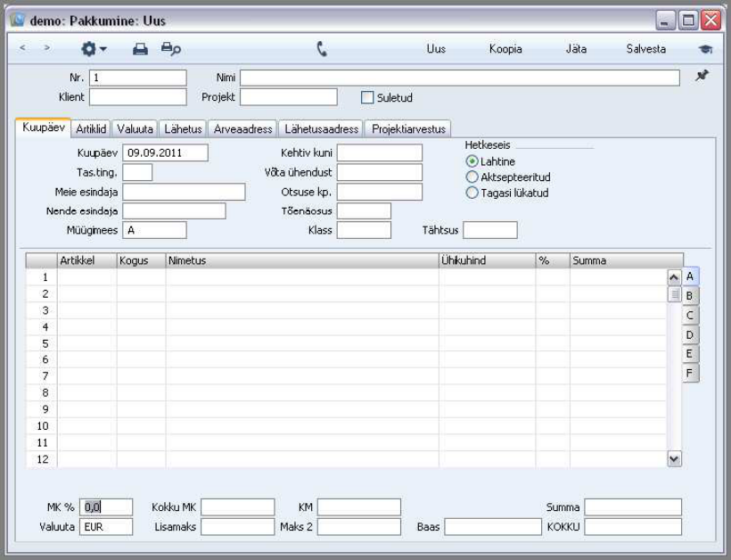
Task: Switch to the Kuupäev tab
Action: point(44,128)
